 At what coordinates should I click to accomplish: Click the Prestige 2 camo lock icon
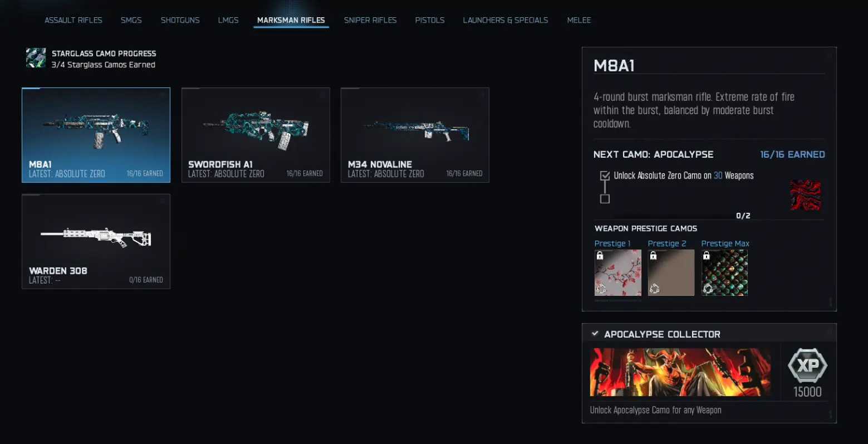tap(654, 256)
